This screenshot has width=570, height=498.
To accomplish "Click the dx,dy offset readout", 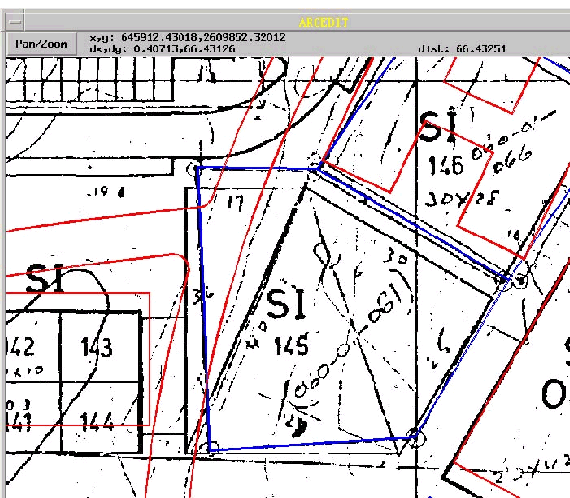I will (162, 49).
